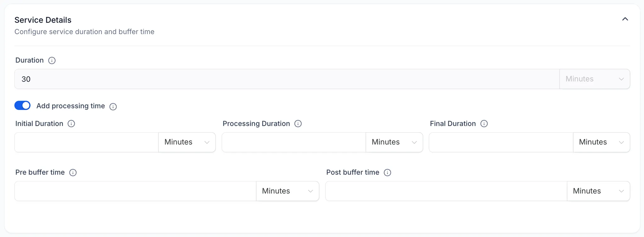Focus the Initial Duration input field
This screenshot has width=644, height=237.
point(86,142)
